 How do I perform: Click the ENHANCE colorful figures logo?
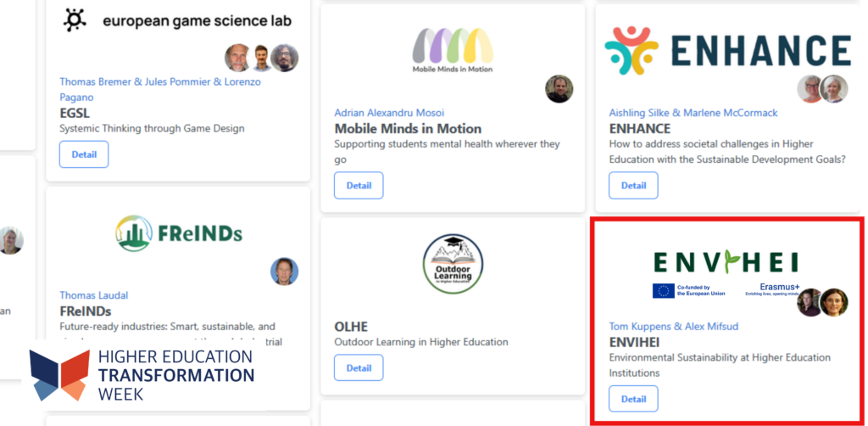point(632,51)
